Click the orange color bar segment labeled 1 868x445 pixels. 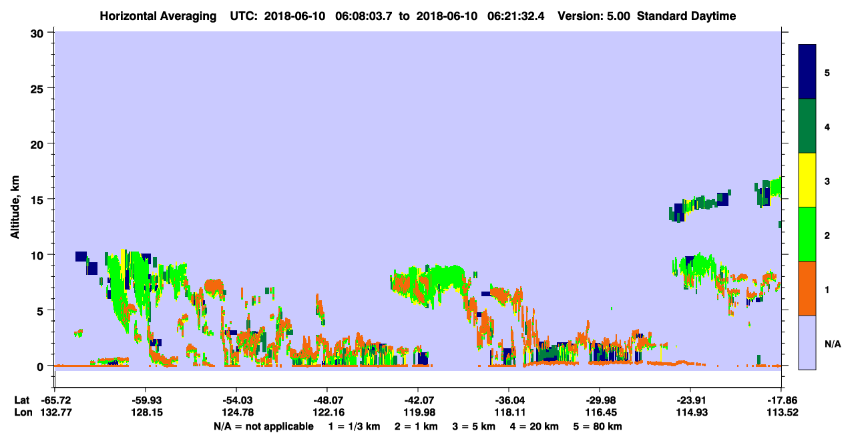807,288
